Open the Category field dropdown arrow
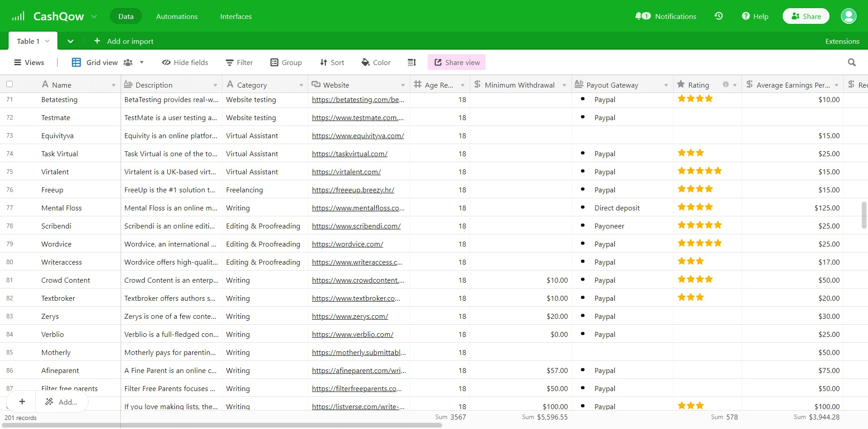Image resolution: width=868 pixels, height=429 pixels. 301,85
